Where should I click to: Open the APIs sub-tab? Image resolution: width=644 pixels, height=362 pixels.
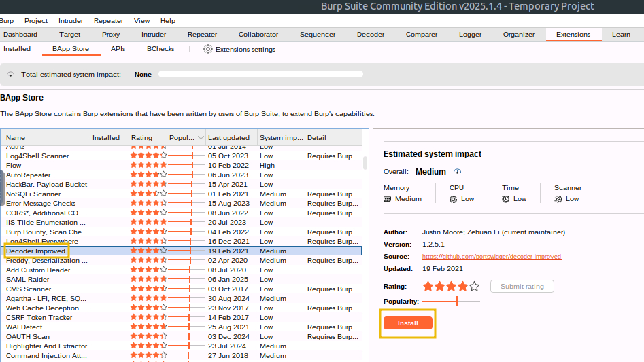click(x=118, y=49)
